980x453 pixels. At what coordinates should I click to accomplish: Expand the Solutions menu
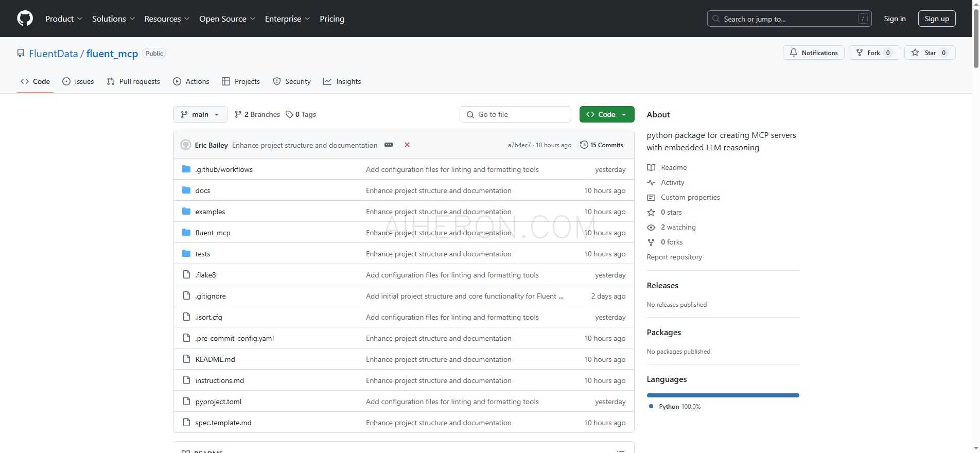[114, 19]
